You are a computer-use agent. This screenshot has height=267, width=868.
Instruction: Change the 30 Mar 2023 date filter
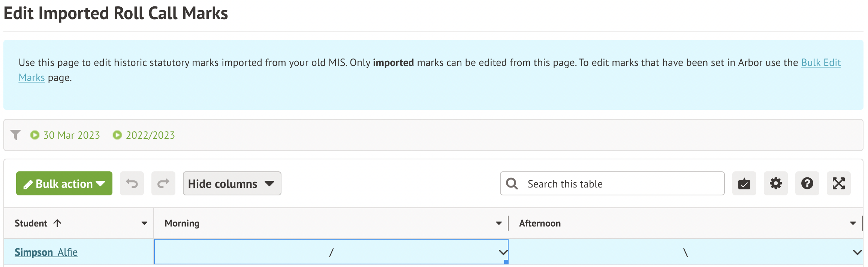(x=71, y=135)
